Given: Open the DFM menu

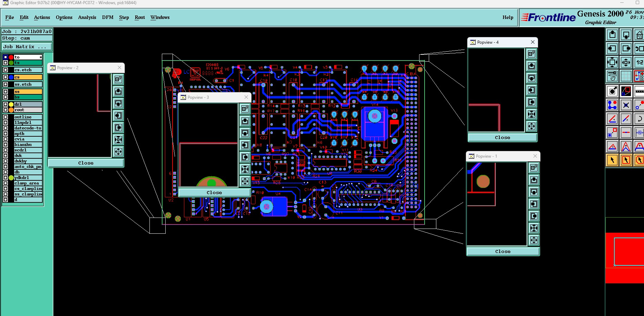Looking at the screenshot, I should click(x=108, y=17).
